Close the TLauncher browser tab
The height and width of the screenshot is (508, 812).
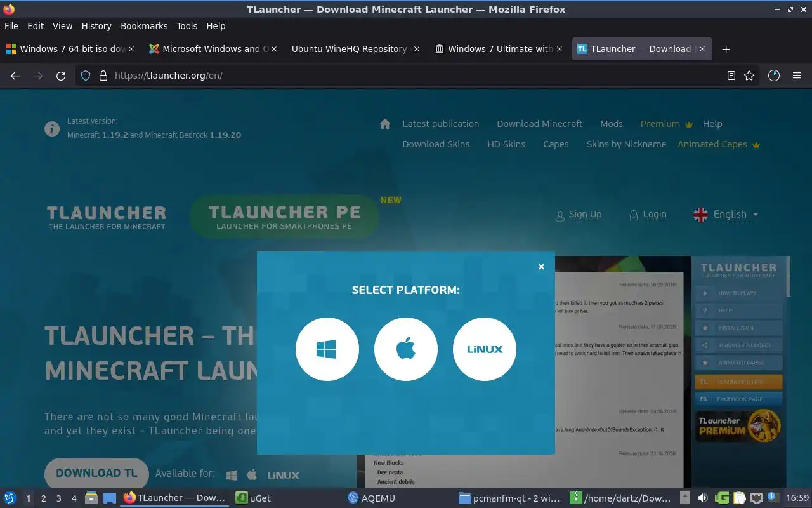tap(702, 49)
